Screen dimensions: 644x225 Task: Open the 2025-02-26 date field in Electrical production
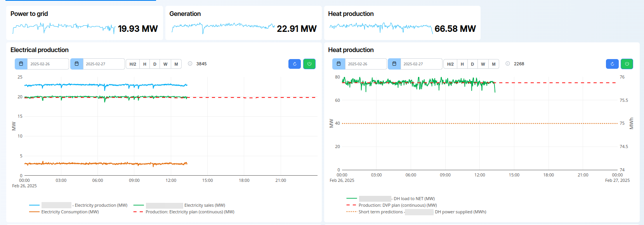[48, 64]
